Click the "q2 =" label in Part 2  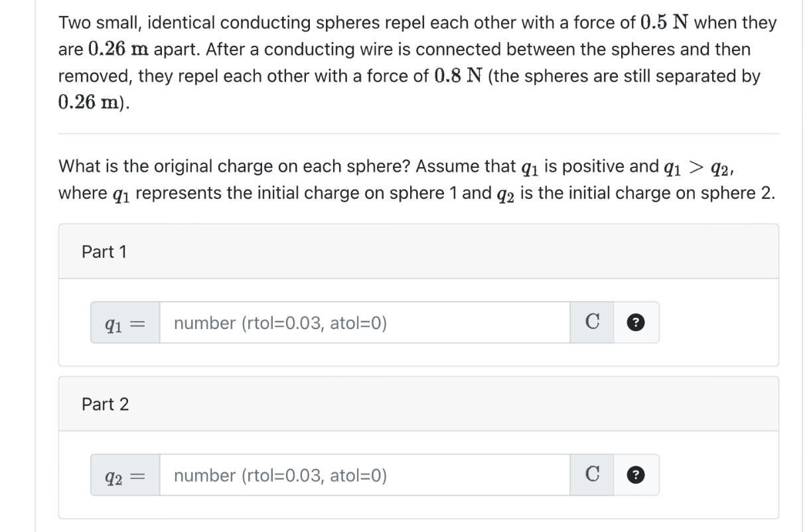tap(125, 476)
